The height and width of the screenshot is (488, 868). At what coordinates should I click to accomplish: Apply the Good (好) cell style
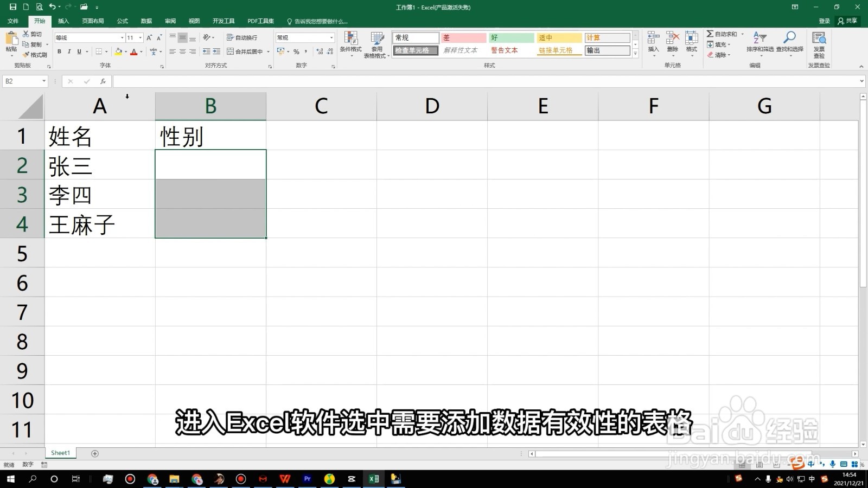[511, 37]
